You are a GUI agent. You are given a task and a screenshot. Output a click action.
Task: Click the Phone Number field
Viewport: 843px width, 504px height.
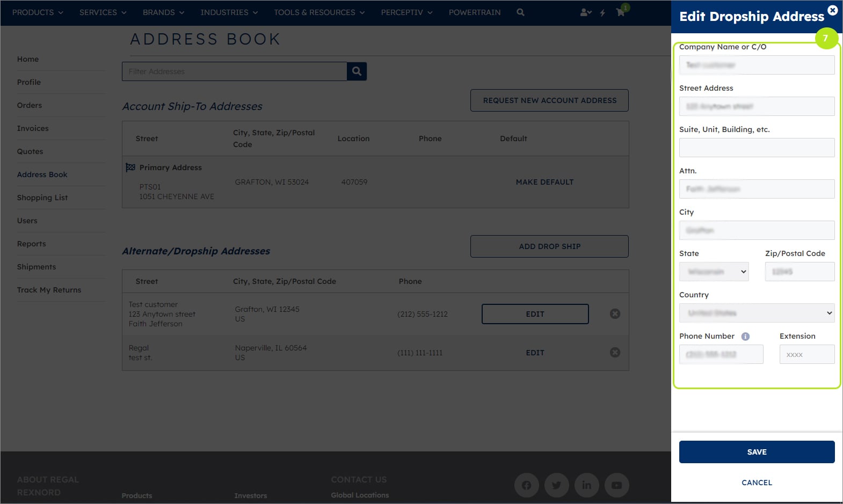tap(721, 354)
